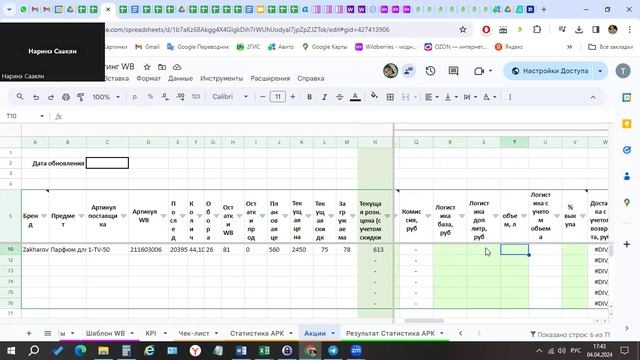Viewport: 640px width, 360px height.
Task: Open the filter on Бренд column
Action: (44, 216)
